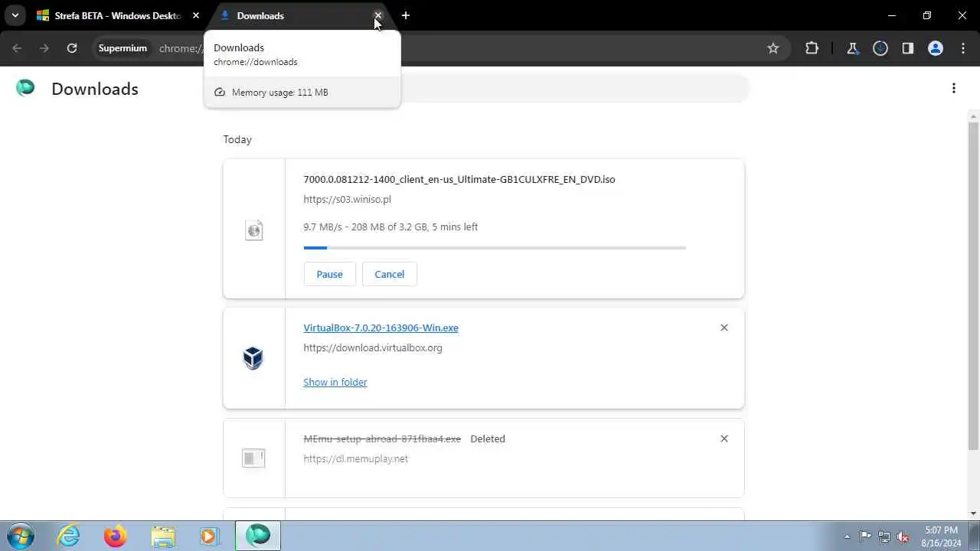Open the tab search dropdown arrow
The width and height of the screenshot is (980, 551).
point(15,15)
